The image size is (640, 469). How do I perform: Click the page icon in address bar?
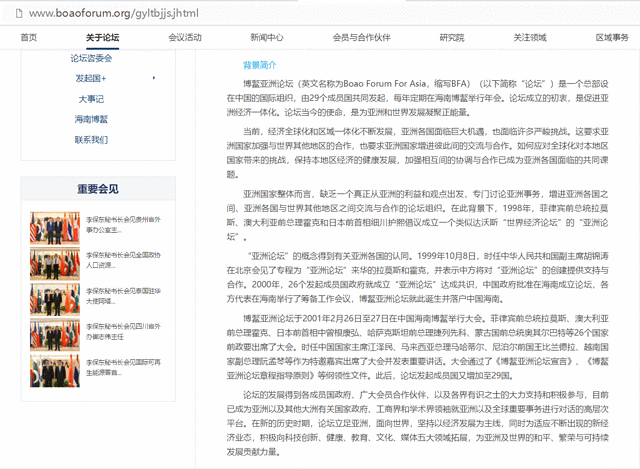click(13, 13)
